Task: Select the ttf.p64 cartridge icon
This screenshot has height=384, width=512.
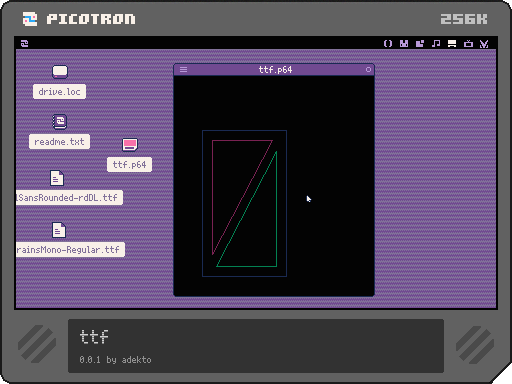Action: (130, 144)
